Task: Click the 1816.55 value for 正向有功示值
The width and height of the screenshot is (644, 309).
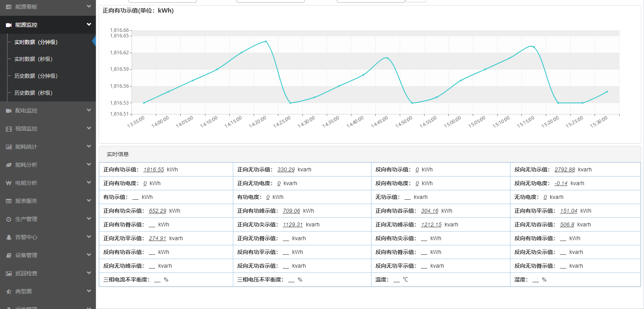Action: pyautogui.click(x=154, y=170)
